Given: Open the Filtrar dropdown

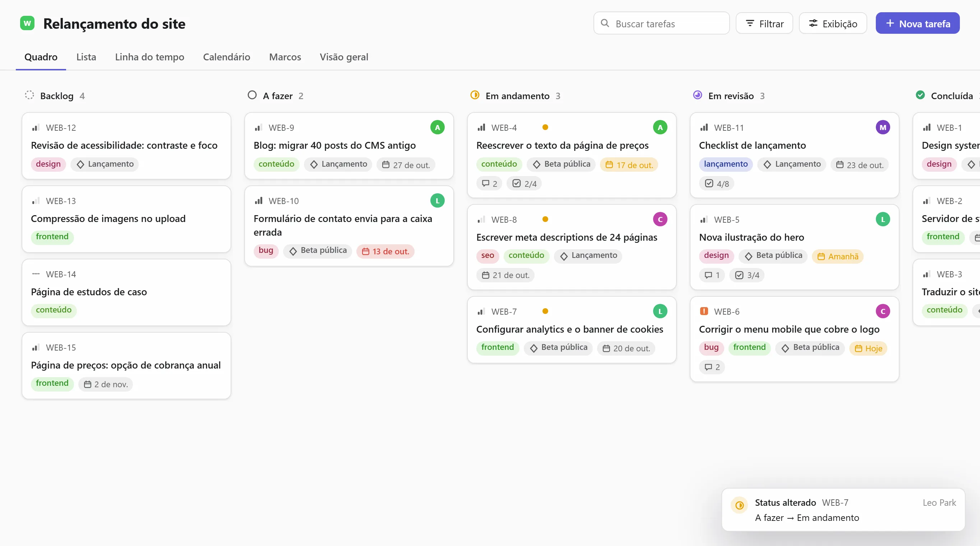Looking at the screenshot, I should [764, 23].
